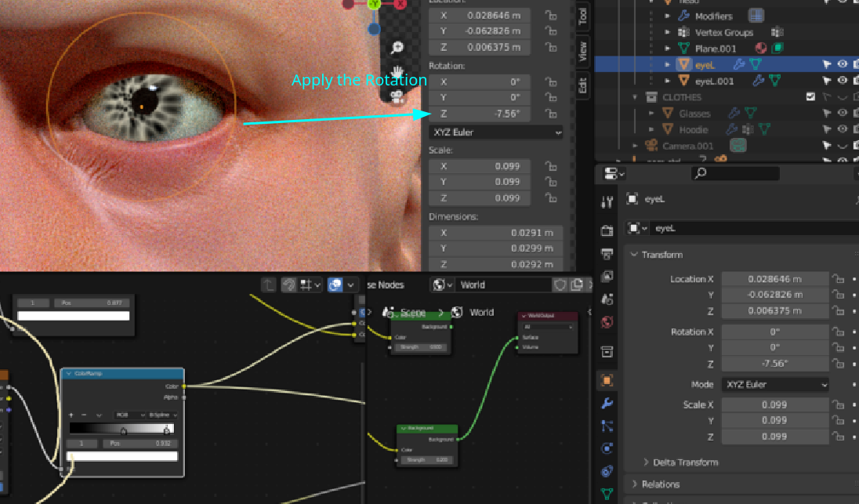This screenshot has width=859, height=504.
Task: Open the Edit sidebar tab
Action: click(x=582, y=85)
